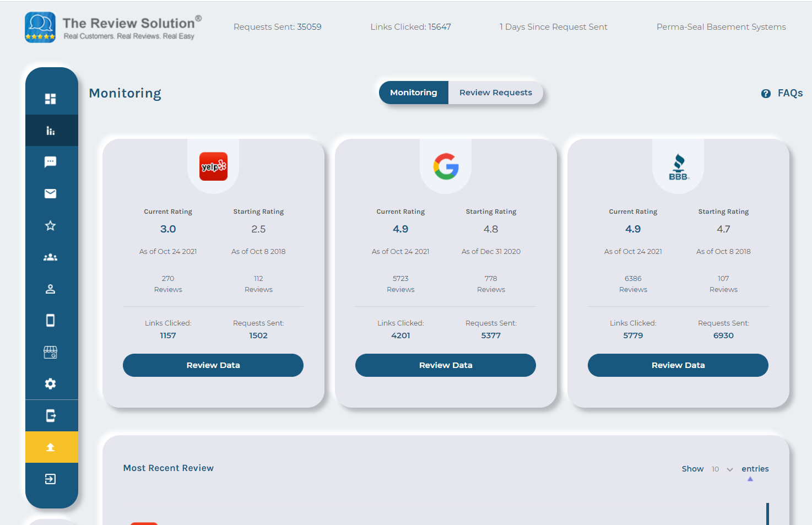Viewport: 812px width, 525px height.
Task: Click 1 Days Since Request Sent text
Action: pyautogui.click(x=554, y=27)
